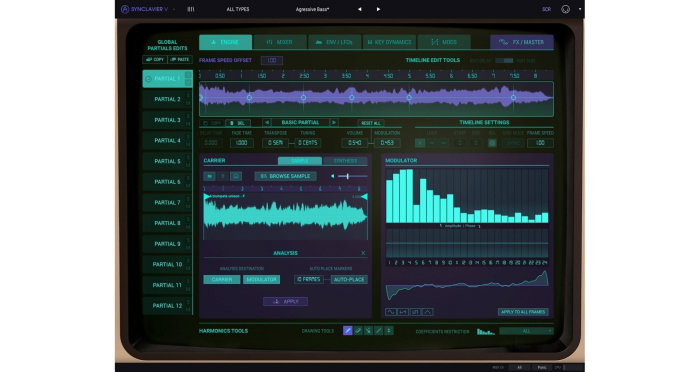Toggle the Partial 1 power icon
Viewport: 700px width, 372px height.
click(x=148, y=79)
